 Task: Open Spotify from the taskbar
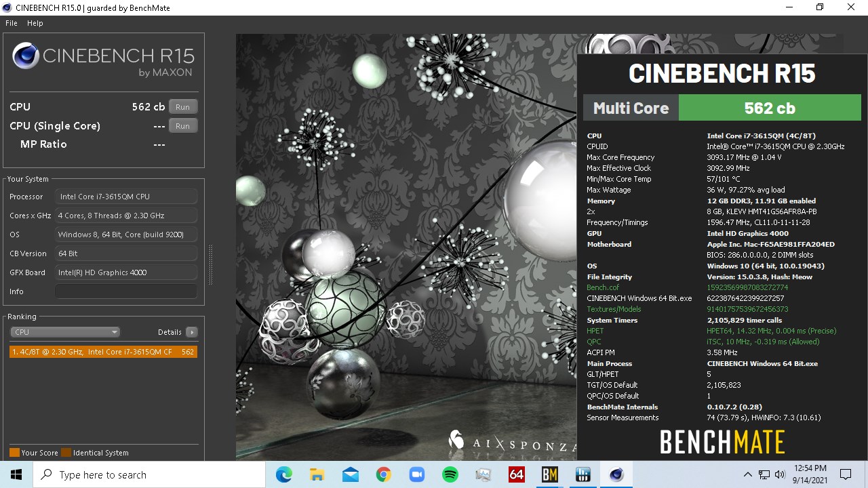pos(450,474)
